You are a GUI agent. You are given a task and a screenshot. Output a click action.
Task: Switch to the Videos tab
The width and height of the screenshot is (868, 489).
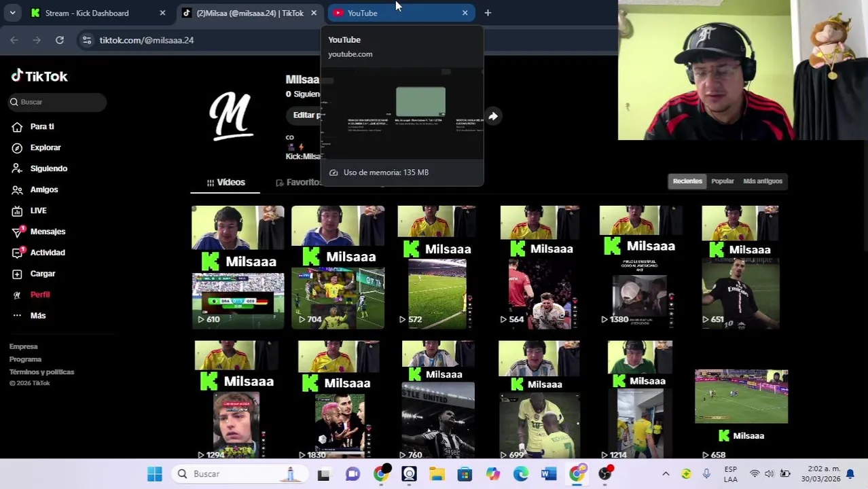[226, 182]
